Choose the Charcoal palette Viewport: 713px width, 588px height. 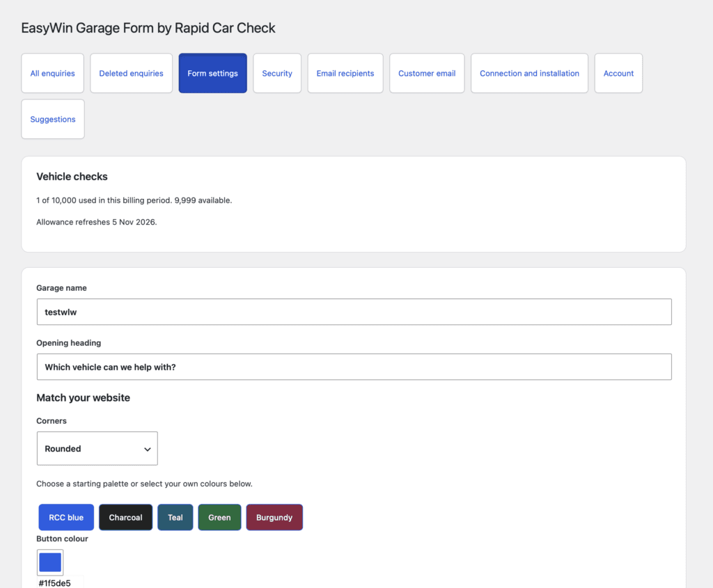[x=125, y=517]
